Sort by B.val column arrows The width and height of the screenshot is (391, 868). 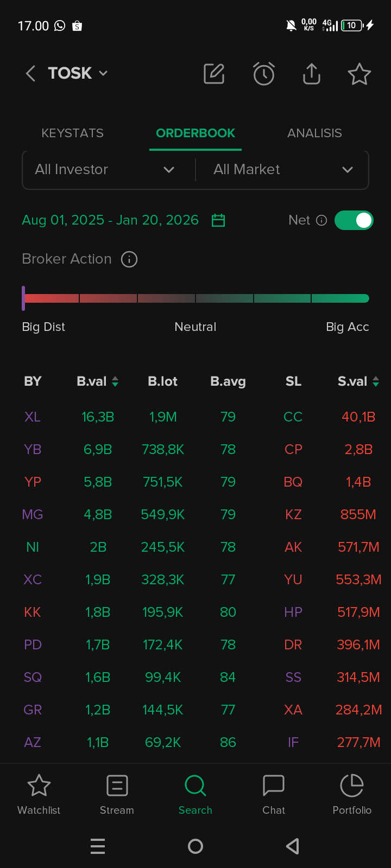(115, 382)
